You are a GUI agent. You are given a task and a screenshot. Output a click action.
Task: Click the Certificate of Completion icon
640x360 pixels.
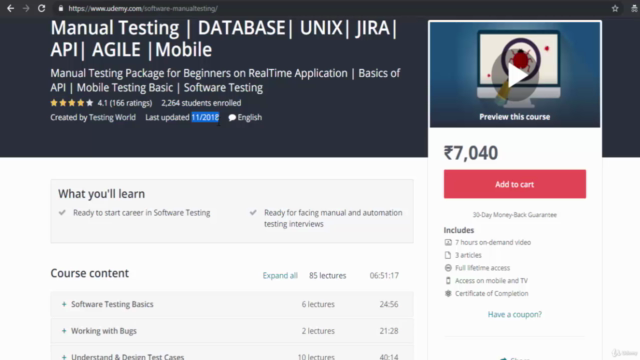coord(448,293)
